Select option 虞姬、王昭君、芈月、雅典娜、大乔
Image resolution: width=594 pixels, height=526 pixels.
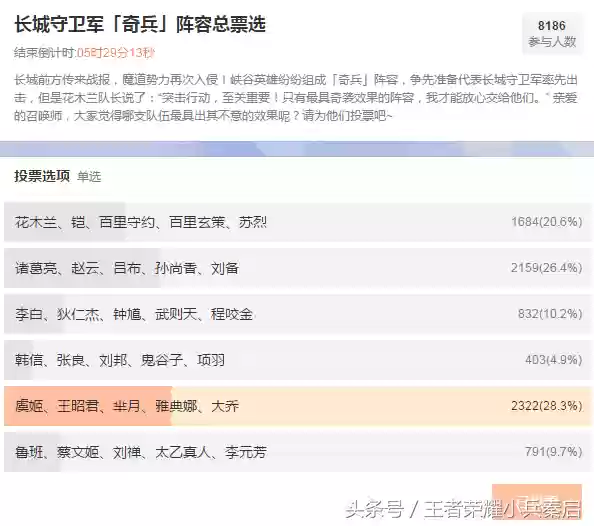pos(297,406)
